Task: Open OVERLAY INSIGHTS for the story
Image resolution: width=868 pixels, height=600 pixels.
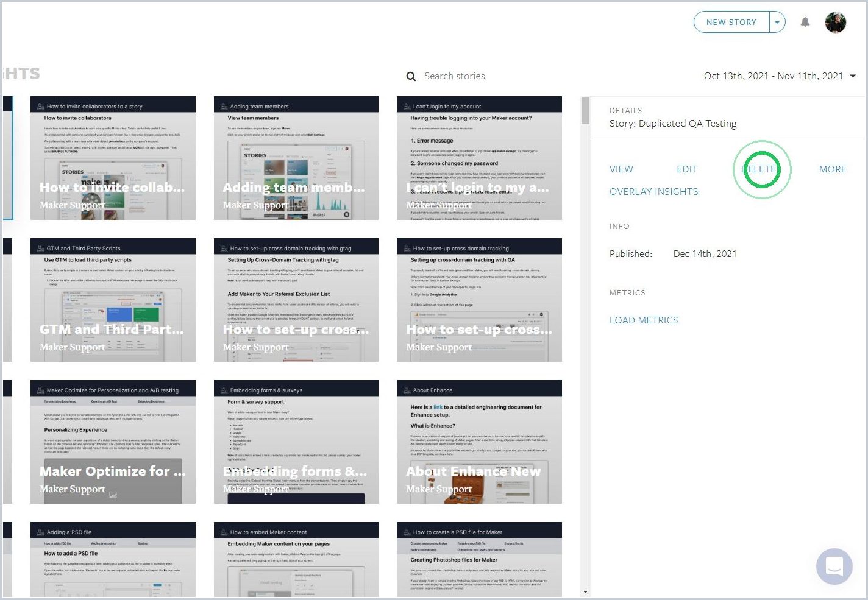Action: coord(654,192)
